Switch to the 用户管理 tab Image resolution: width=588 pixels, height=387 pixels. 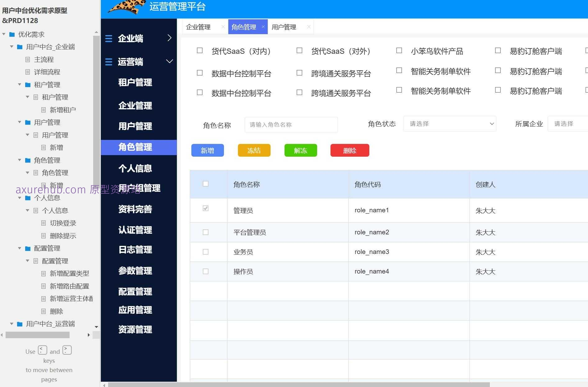[284, 27]
